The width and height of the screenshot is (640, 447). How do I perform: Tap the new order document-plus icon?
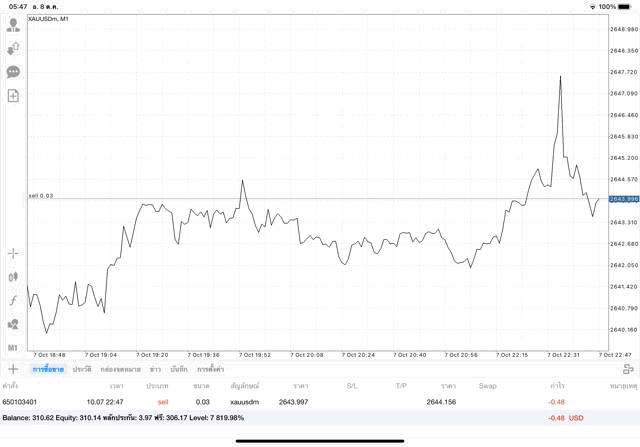click(x=13, y=96)
